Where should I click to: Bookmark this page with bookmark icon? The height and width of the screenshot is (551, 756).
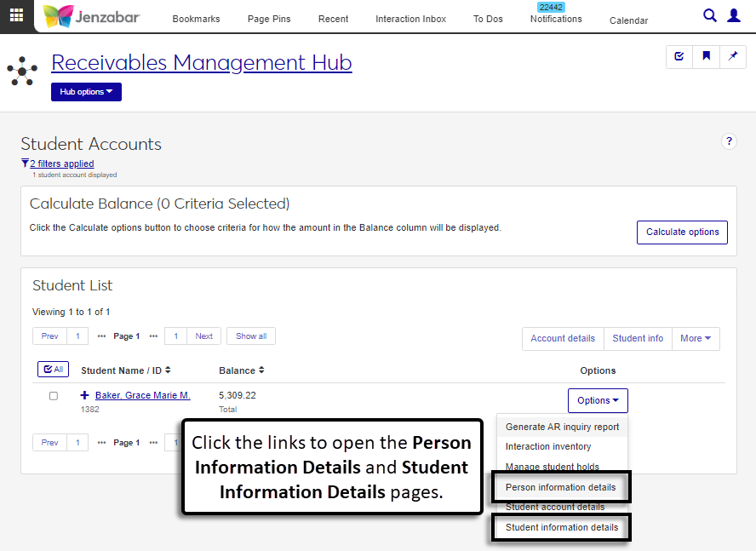(x=706, y=56)
